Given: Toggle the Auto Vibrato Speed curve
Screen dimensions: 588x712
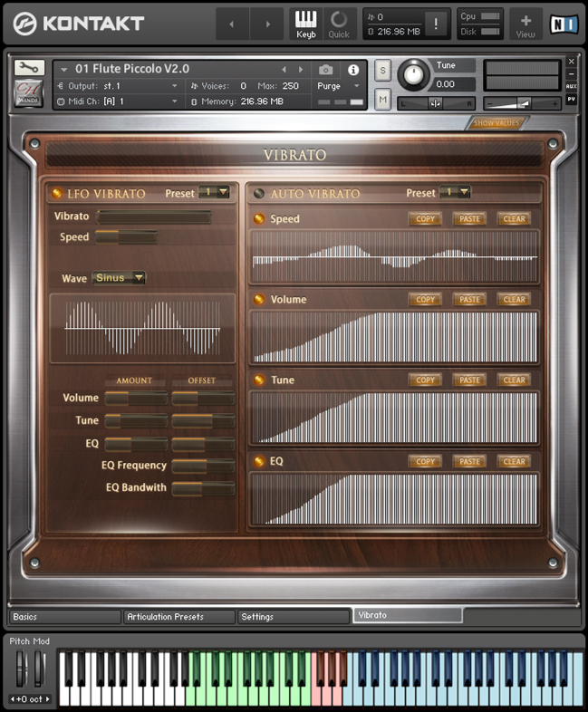Looking at the screenshot, I should point(259,219).
